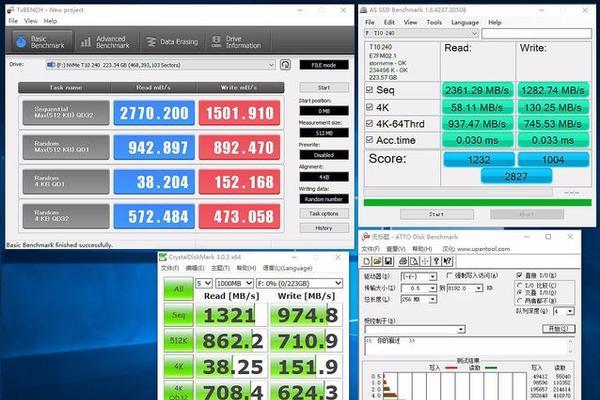The width and height of the screenshot is (600, 400).
Task: Click ATTO Print toolbar icon
Action: [x=403, y=261]
